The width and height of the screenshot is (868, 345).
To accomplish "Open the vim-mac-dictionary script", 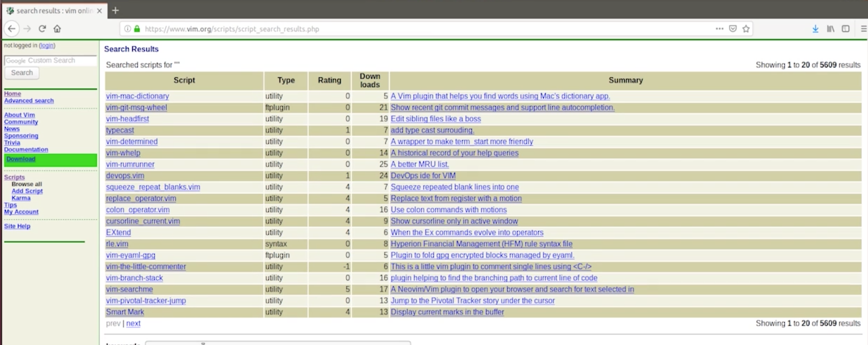I will click(x=137, y=96).
